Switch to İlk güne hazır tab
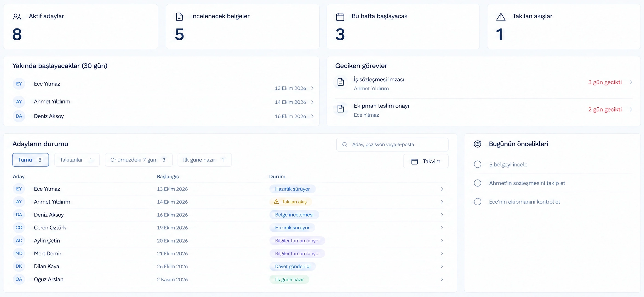This screenshot has height=297, width=644. tap(204, 160)
